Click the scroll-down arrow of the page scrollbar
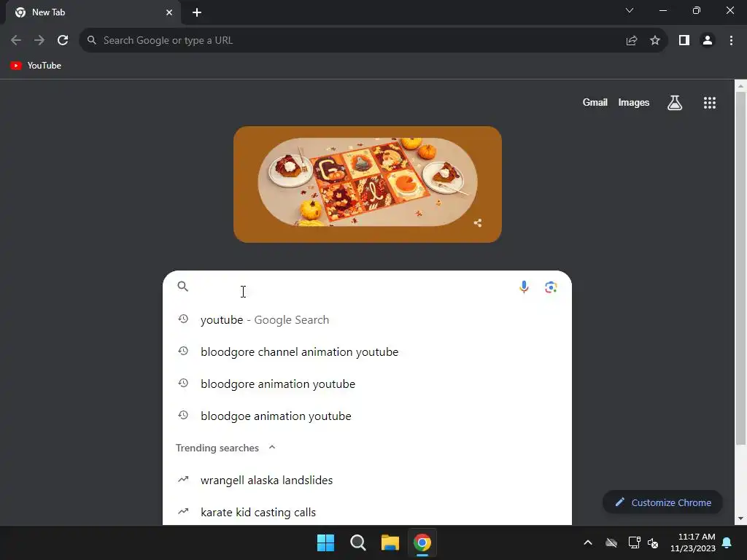This screenshot has height=560, width=747. (740, 518)
